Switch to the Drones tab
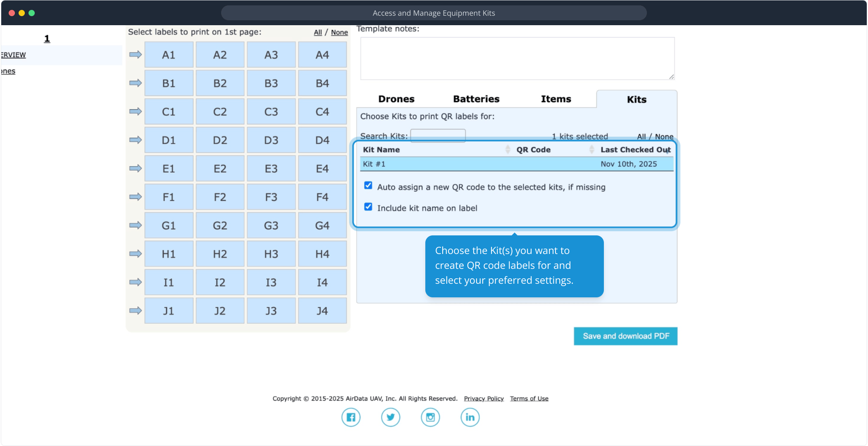 396,99
